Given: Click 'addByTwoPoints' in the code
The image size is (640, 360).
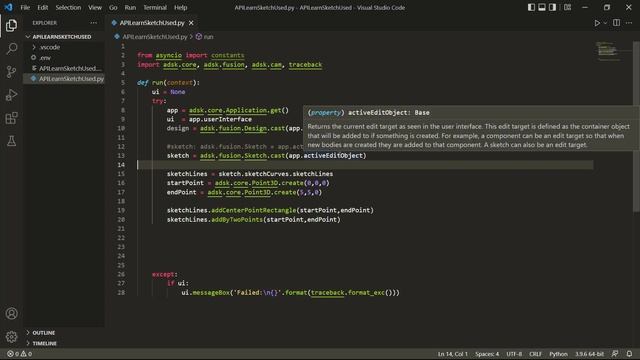Looking at the screenshot, I should pos(237,220).
